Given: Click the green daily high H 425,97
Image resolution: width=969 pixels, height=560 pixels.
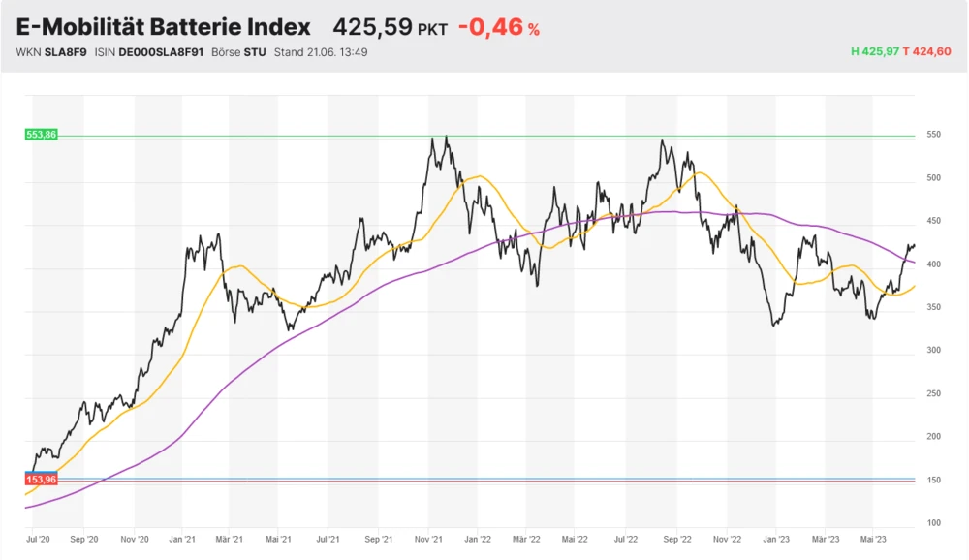Looking at the screenshot, I should (874, 52).
